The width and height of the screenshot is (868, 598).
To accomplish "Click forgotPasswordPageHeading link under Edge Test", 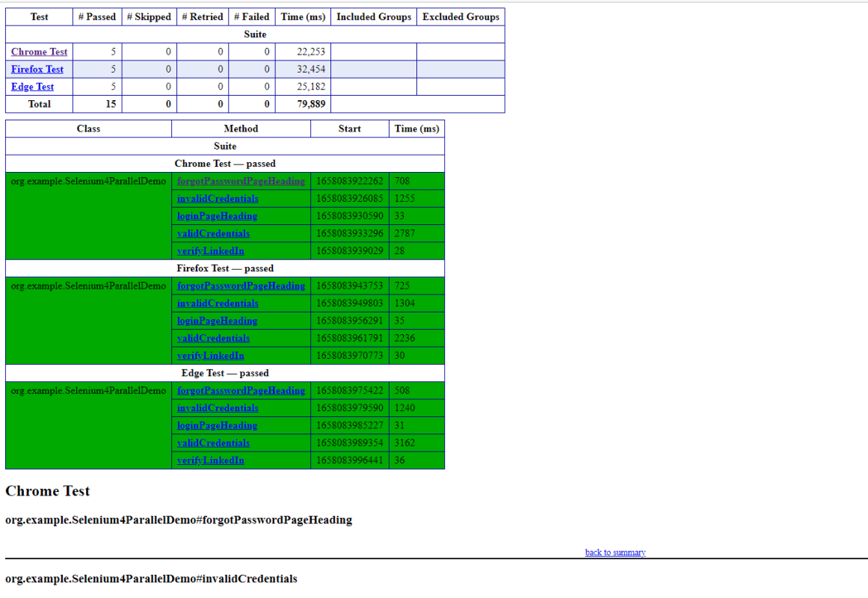I will 241,390.
